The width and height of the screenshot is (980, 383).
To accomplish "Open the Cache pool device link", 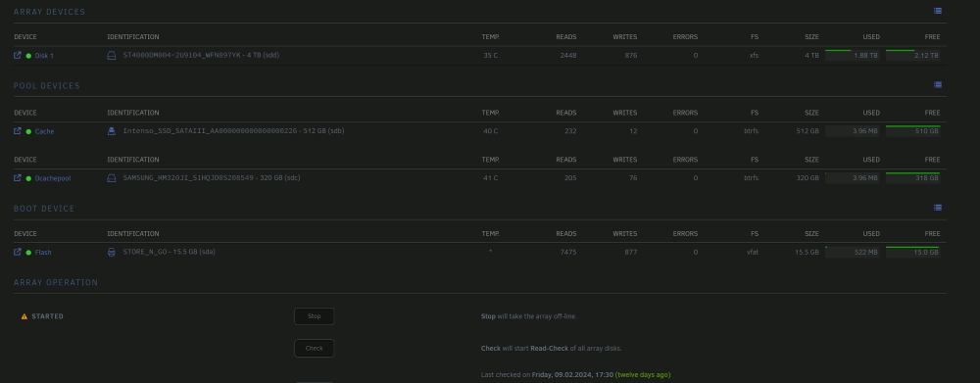I will [x=44, y=132].
